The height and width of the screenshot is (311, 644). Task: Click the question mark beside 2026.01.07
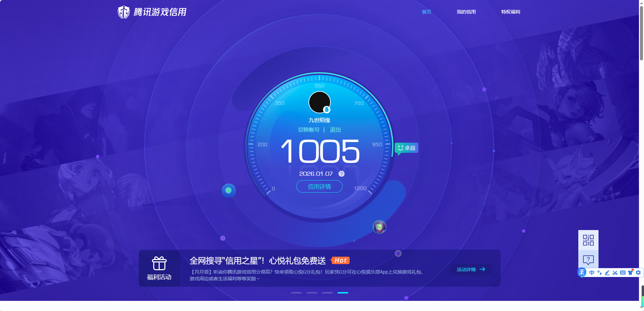(x=341, y=174)
